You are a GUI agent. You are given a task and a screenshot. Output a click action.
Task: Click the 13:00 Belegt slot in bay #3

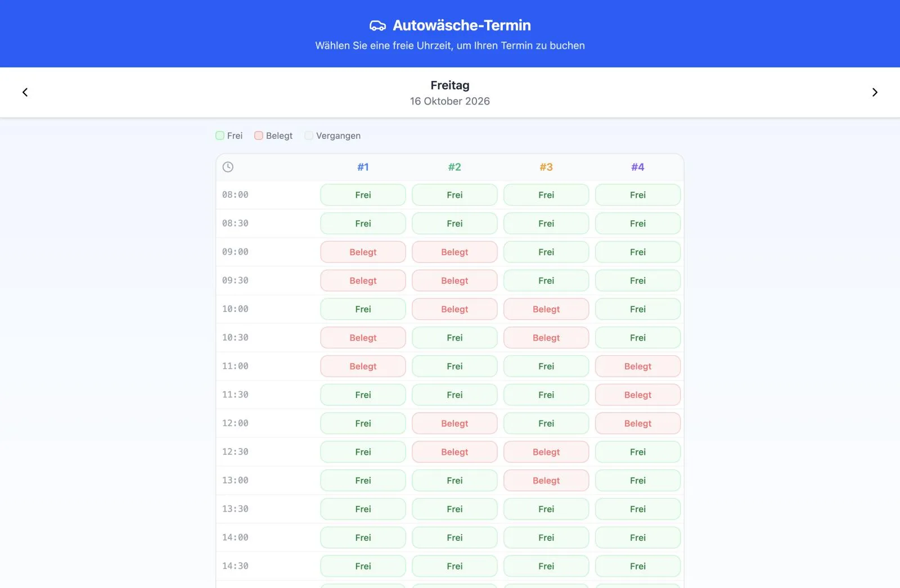546,481
